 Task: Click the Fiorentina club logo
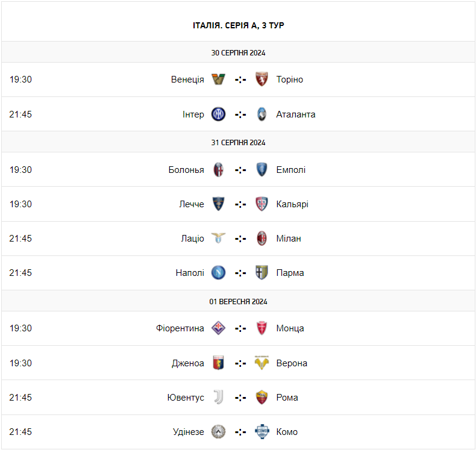tap(218, 328)
